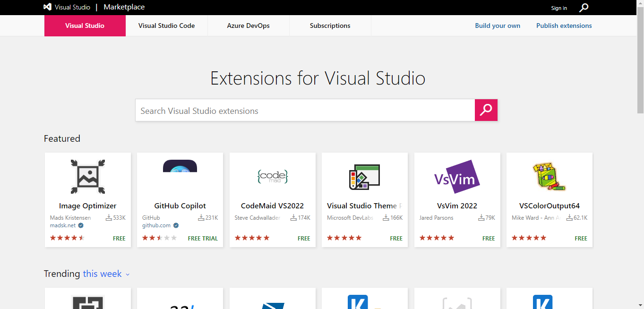Click the Extensions for Visual Studio heading
This screenshot has width=644, height=309.
click(318, 78)
